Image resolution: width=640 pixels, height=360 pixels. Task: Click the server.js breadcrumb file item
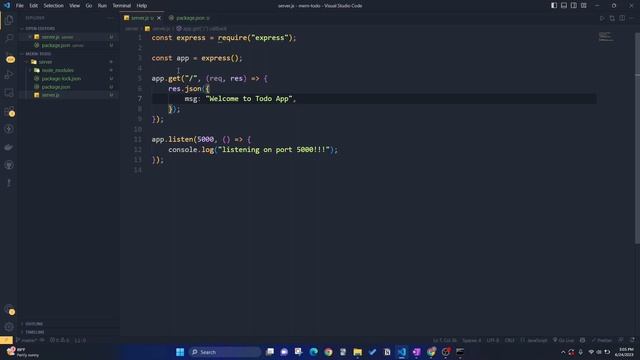(x=157, y=29)
